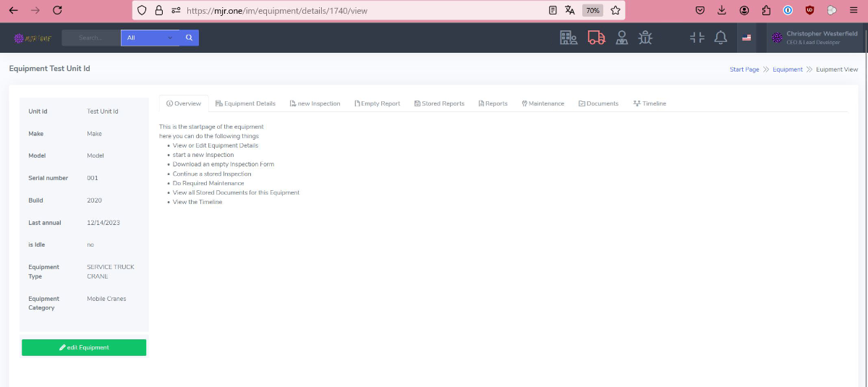Go to Equipment breadcrumb link
Viewport: 868px width, 387px height.
[787, 69]
